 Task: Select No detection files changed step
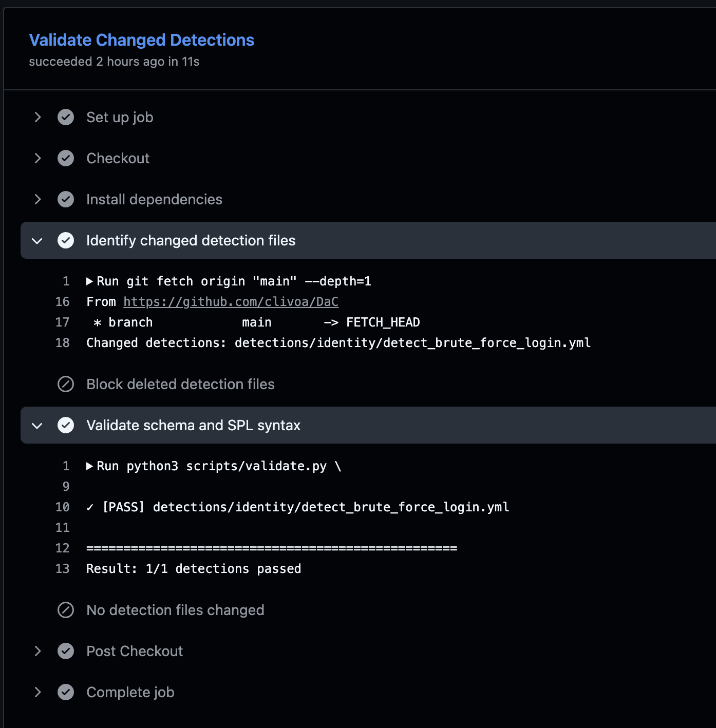tap(175, 610)
